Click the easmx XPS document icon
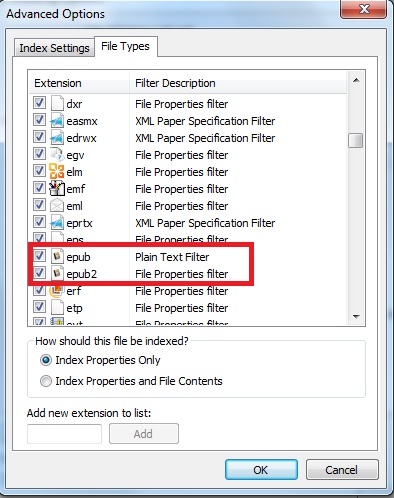 point(57,120)
